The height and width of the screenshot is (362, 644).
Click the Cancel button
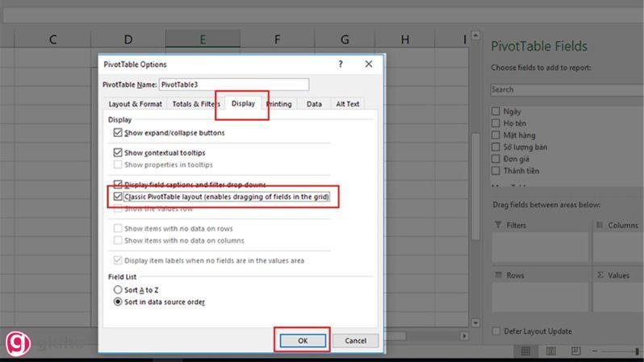355,340
